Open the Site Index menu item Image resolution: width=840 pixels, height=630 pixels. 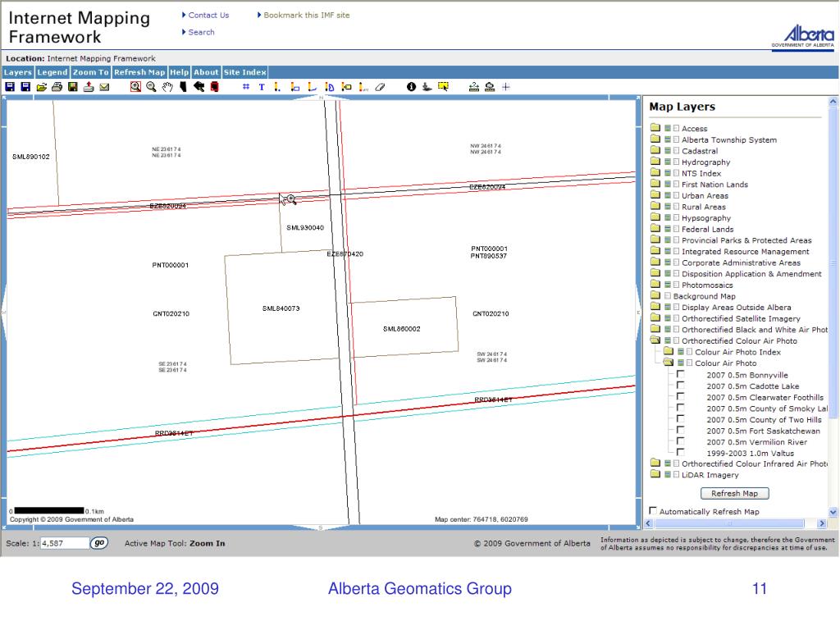pyautogui.click(x=244, y=72)
